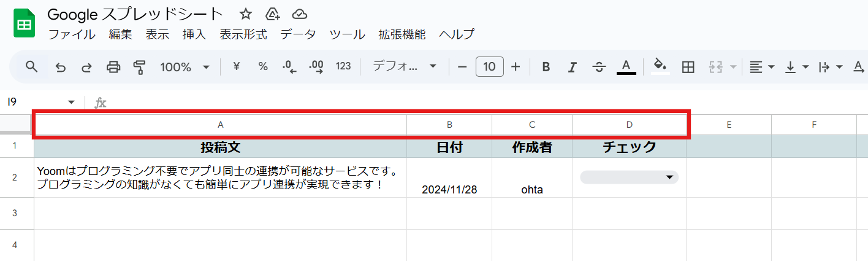
Task: Open the name box dropdown arrow
Action: (72, 102)
